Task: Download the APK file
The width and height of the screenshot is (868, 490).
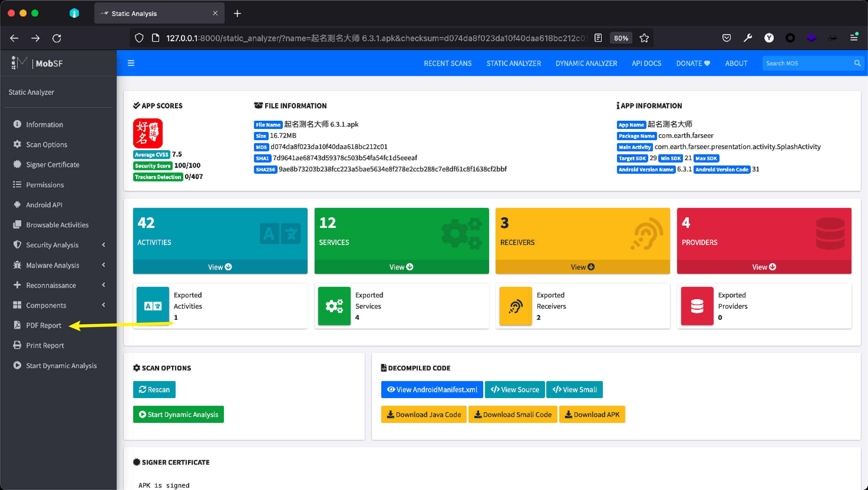Action: click(592, 414)
